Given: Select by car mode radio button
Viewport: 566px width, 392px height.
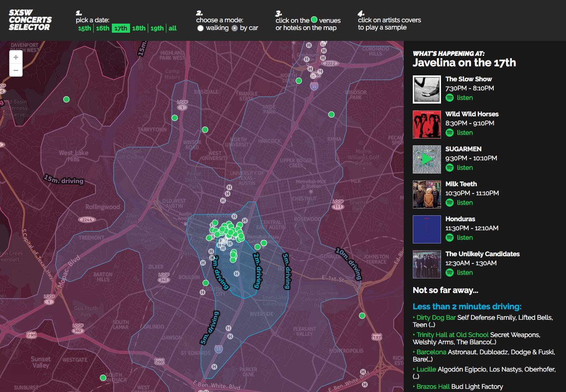Looking at the screenshot, I should (235, 28).
